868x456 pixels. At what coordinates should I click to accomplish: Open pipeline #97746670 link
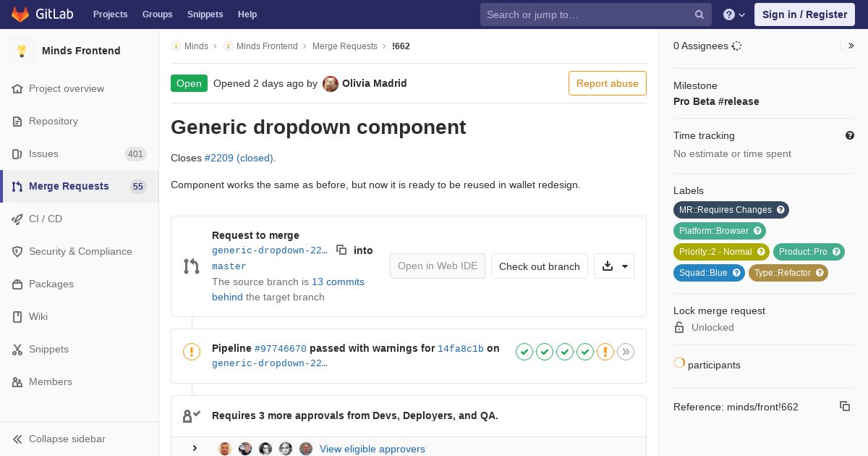tap(281, 349)
